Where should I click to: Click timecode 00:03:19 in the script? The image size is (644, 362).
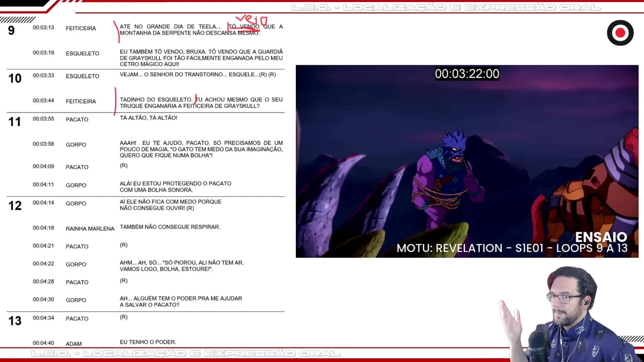tap(43, 53)
